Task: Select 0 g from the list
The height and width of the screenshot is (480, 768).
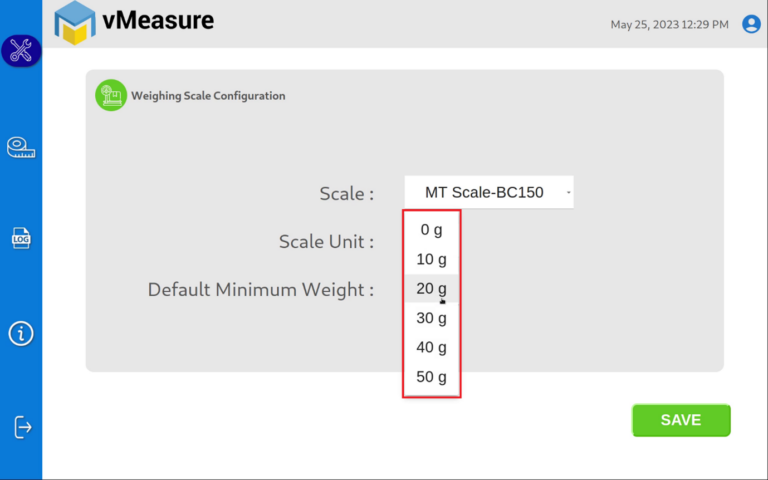Action: (x=431, y=230)
